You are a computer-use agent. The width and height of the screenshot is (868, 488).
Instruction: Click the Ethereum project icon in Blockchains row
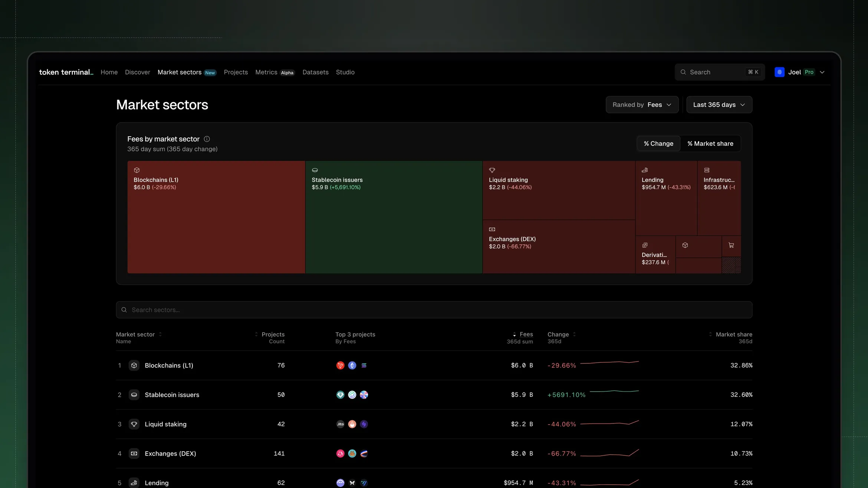click(352, 365)
